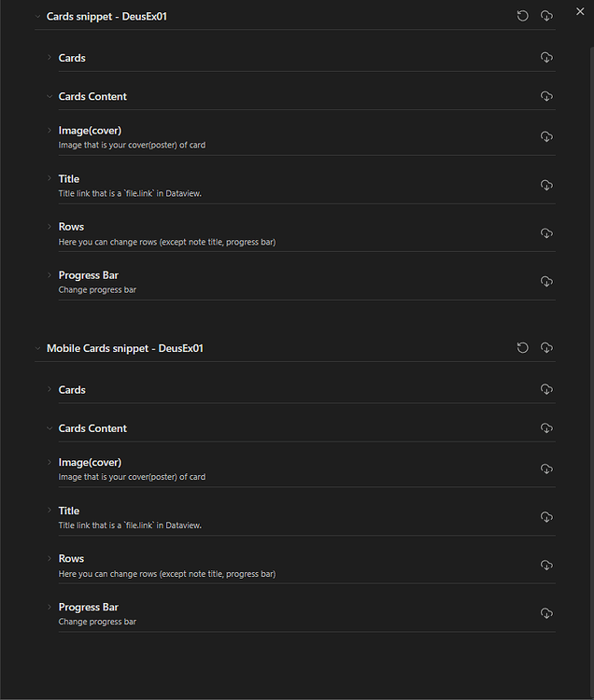The width and height of the screenshot is (594, 700).
Task: Expand Title in first Cards snippet section
Action: [49, 178]
